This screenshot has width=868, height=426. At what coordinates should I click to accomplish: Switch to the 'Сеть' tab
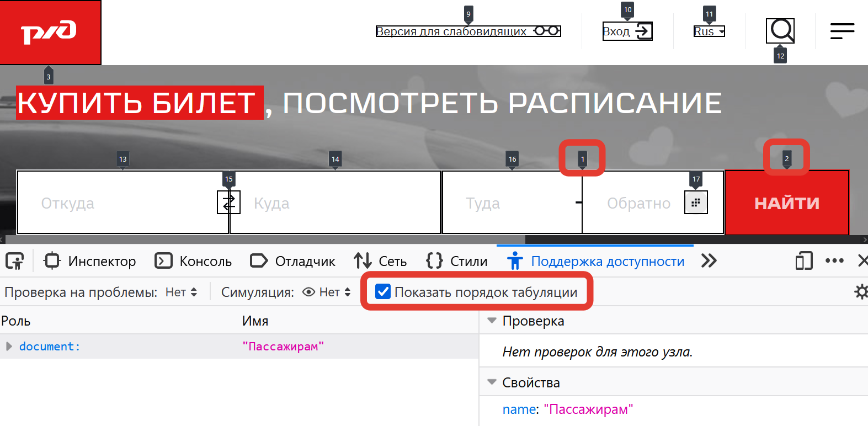[x=380, y=261]
